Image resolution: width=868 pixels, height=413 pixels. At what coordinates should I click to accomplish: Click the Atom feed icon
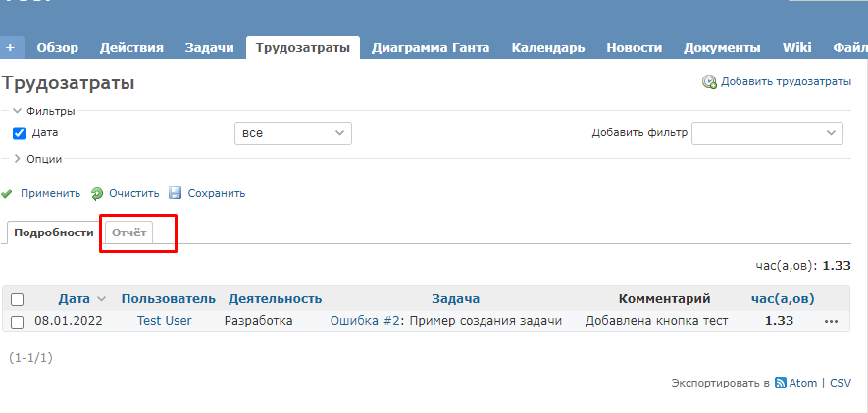781,384
